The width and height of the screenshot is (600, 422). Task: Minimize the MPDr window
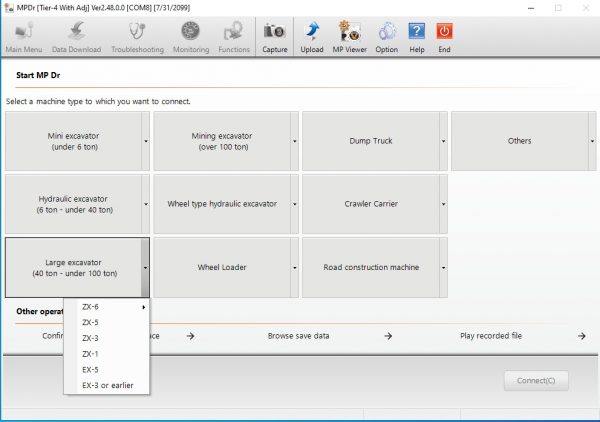coord(531,8)
